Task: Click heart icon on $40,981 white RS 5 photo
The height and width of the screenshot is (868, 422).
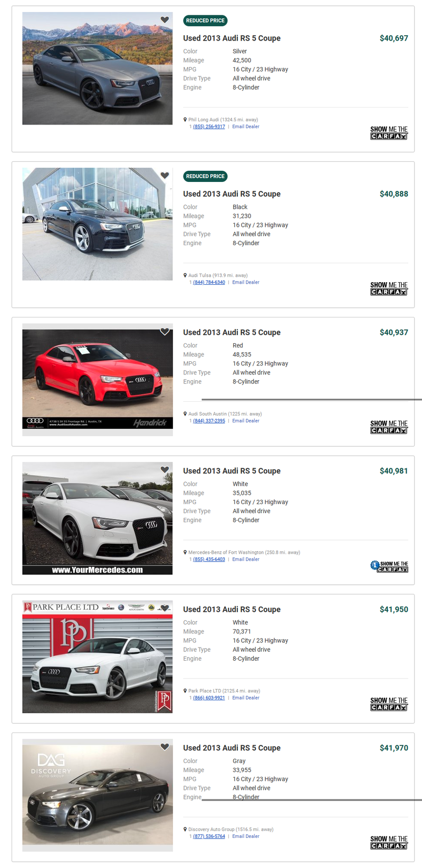Action: click(x=165, y=470)
